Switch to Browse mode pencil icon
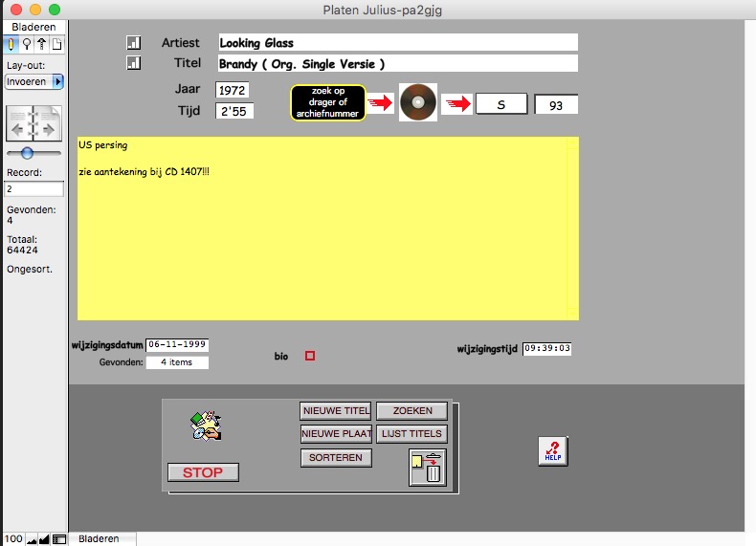Screen dimensions: 756x546 point(11,44)
